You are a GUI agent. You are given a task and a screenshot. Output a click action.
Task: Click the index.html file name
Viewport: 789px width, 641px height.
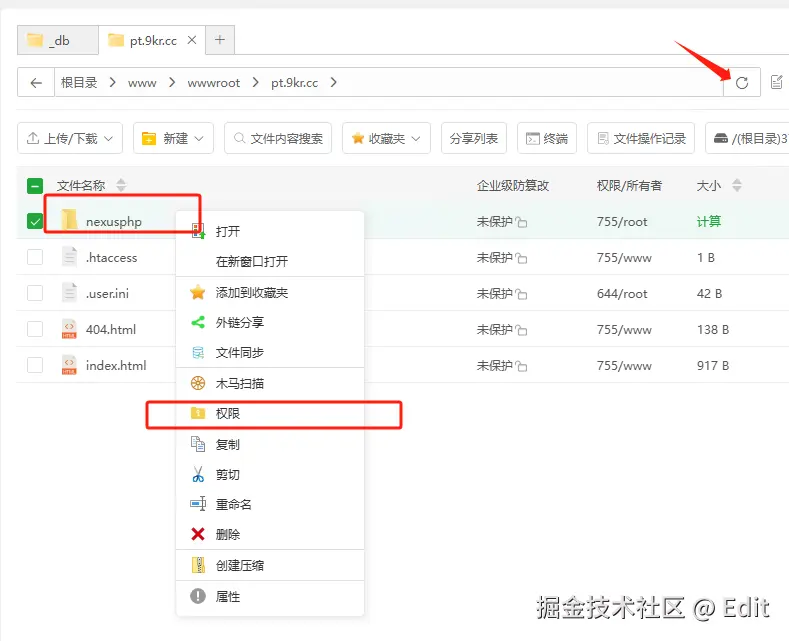coord(116,366)
